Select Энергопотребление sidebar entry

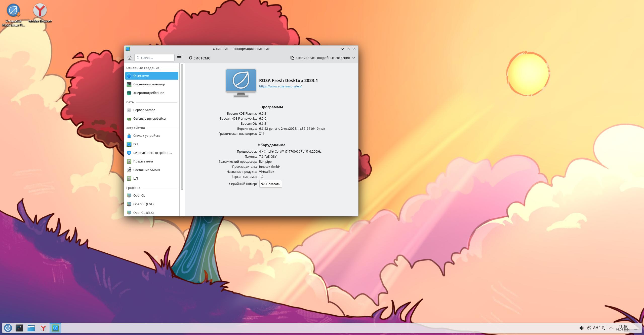tap(148, 93)
